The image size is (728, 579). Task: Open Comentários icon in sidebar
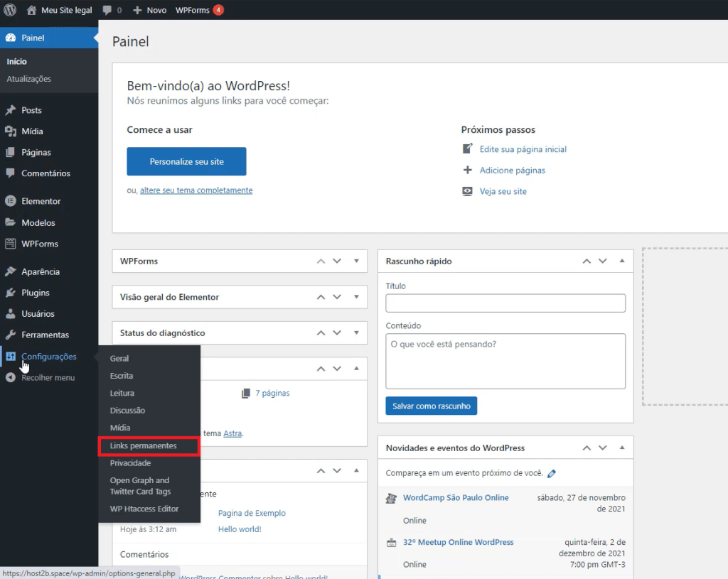(x=11, y=173)
